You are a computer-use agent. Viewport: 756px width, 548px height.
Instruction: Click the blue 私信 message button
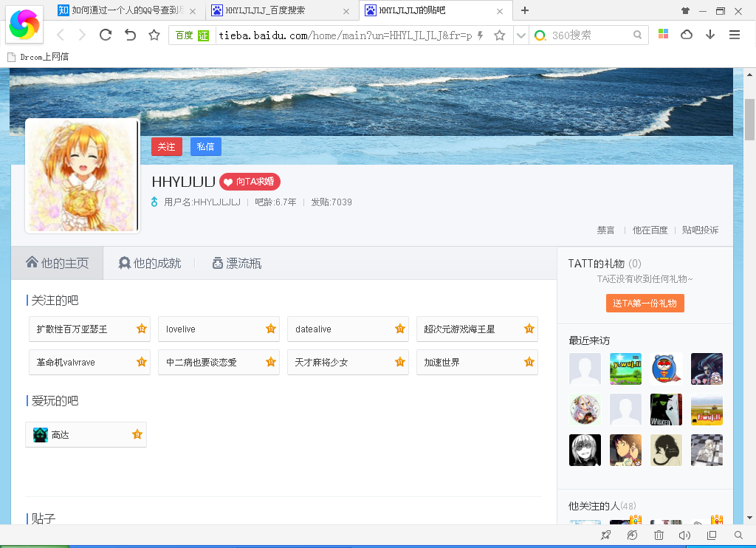pyautogui.click(x=206, y=147)
